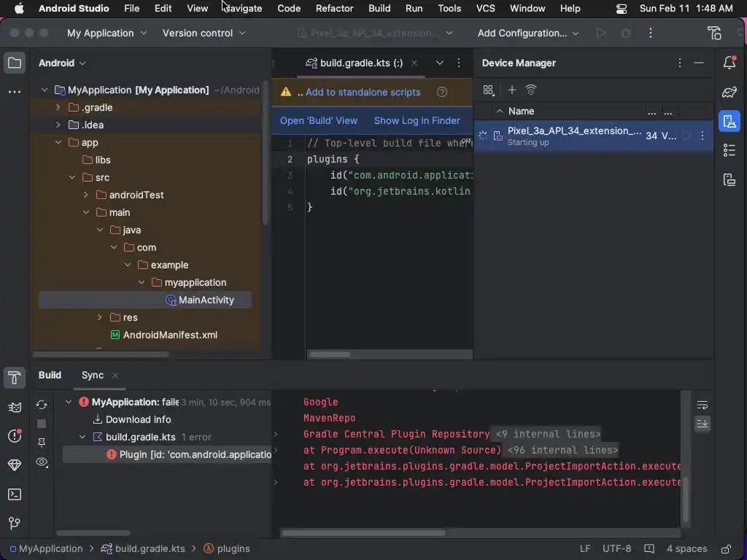
Task: Open the Project tool window folder icon
Action: 15,63
